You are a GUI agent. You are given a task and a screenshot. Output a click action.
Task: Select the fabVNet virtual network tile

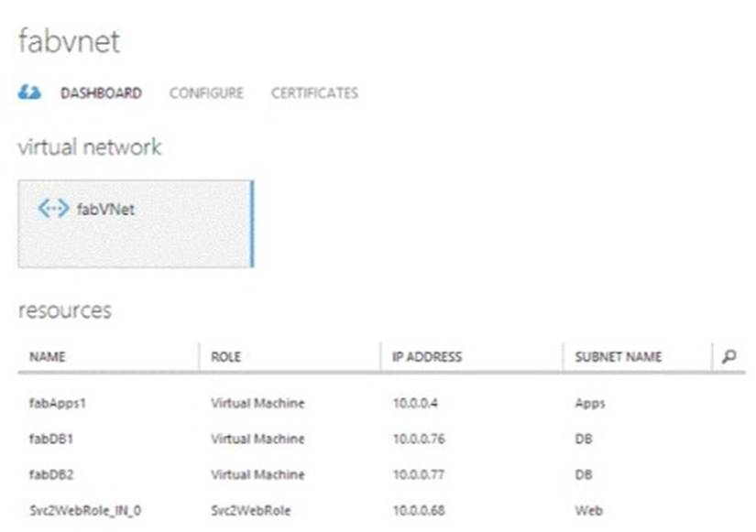point(135,223)
